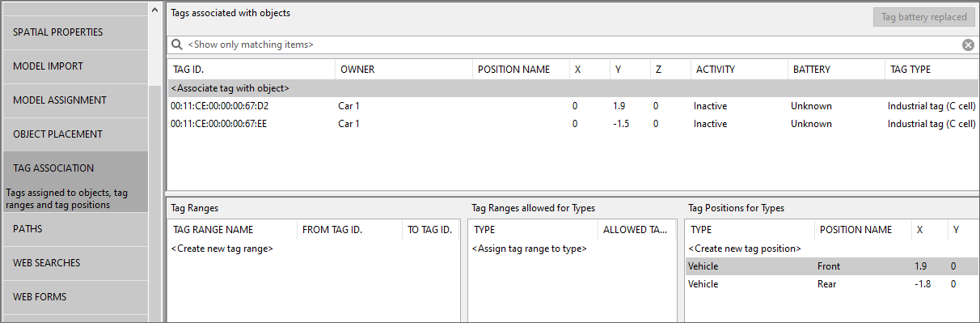Click Create new tag range
Screen dimensions: 980x323
(x=222, y=249)
